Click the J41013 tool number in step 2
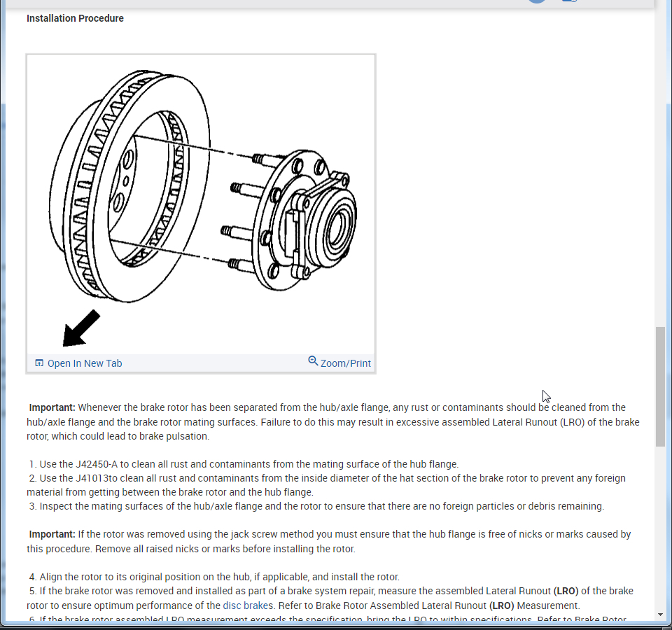Viewport: 672px width, 630px height. (92, 478)
